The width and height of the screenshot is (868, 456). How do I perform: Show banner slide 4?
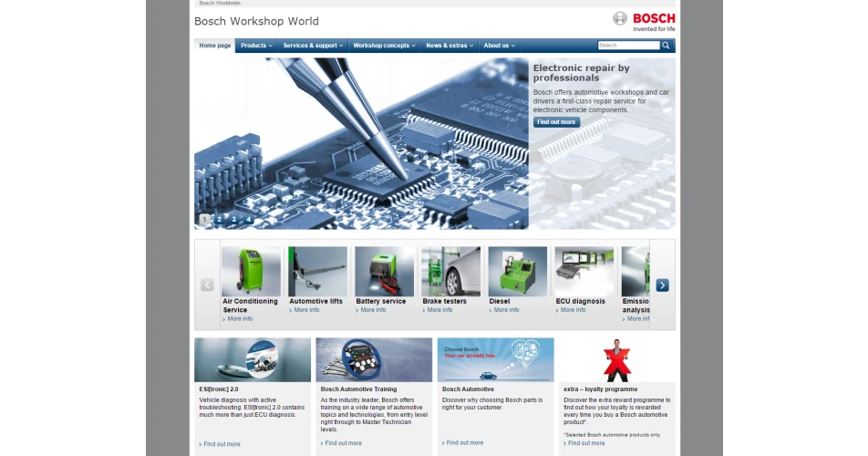click(249, 219)
